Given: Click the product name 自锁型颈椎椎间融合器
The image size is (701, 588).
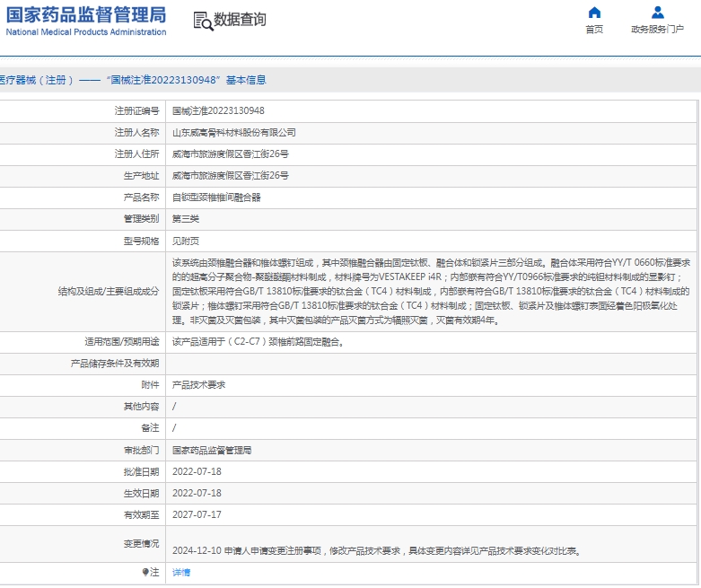Looking at the screenshot, I should click(x=216, y=197).
